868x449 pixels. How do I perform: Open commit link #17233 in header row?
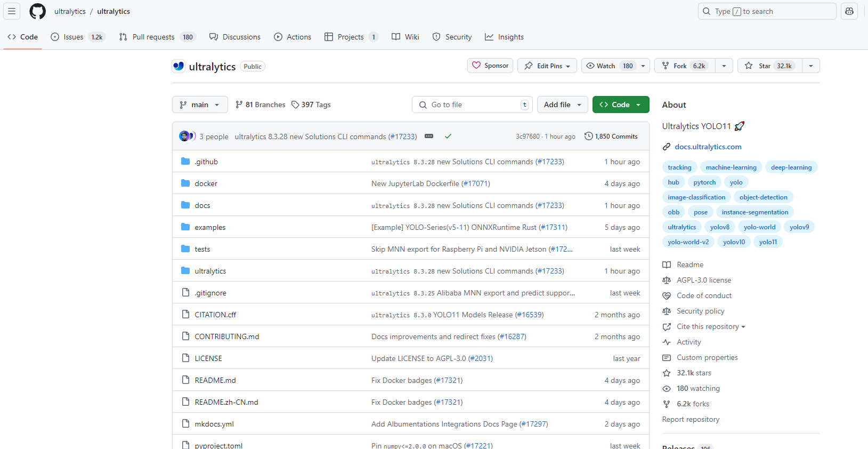click(x=402, y=137)
